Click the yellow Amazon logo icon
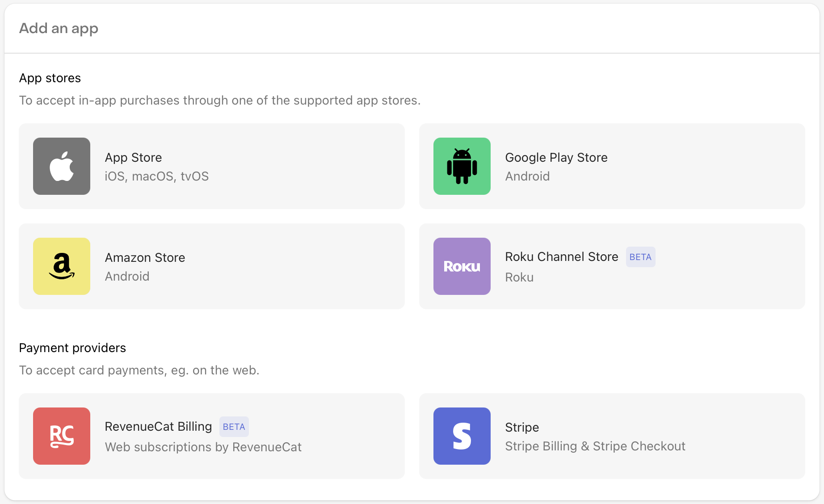 pyautogui.click(x=62, y=266)
